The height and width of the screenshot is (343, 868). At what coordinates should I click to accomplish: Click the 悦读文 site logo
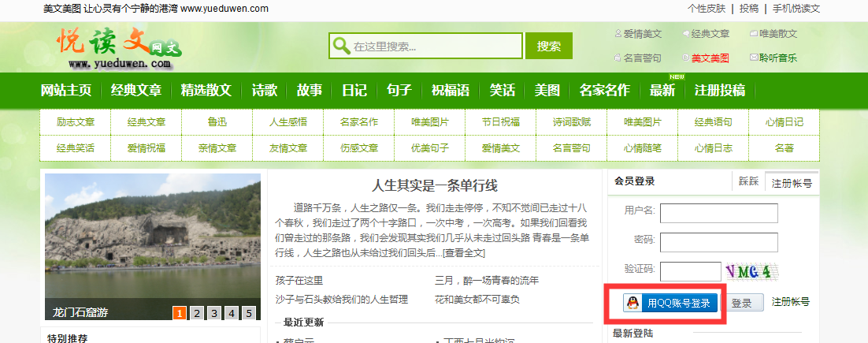tap(118, 47)
